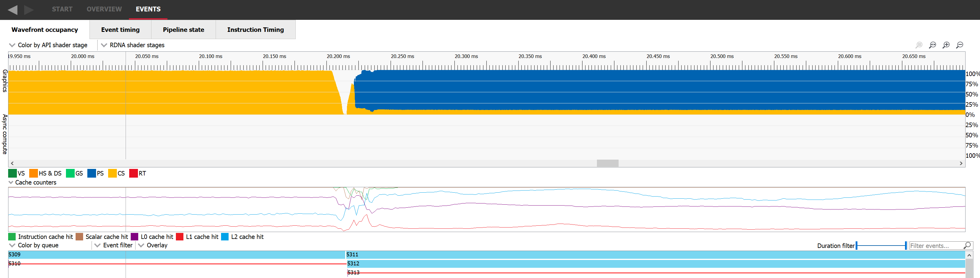Switch to the Pipeline state tab
This screenshot has height=278, width=980.
pos(183,29)
